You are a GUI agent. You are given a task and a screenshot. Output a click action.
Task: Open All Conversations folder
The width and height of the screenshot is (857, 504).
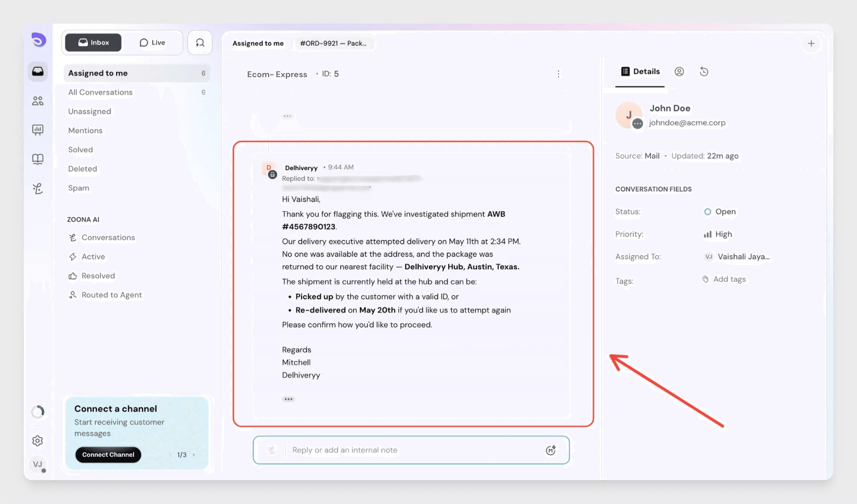click(x=137, y=92)
